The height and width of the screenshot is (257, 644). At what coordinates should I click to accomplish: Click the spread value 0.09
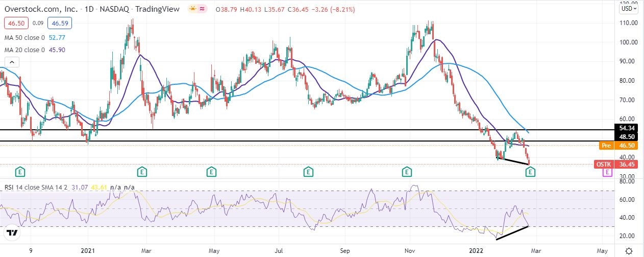(37, 23)
